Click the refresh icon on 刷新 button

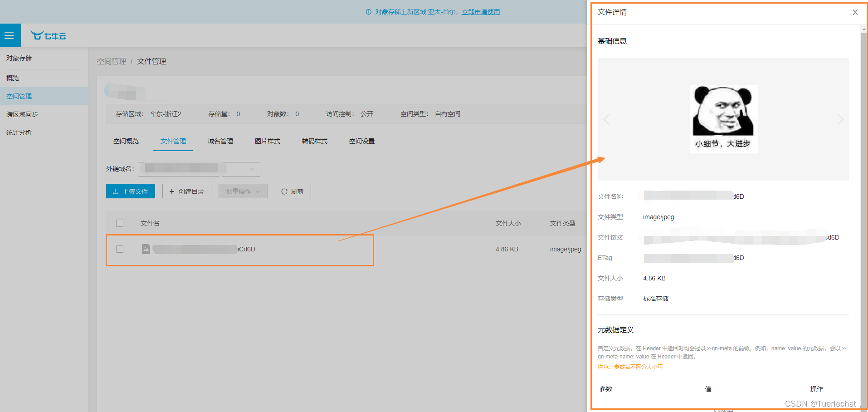coord(284,191)
